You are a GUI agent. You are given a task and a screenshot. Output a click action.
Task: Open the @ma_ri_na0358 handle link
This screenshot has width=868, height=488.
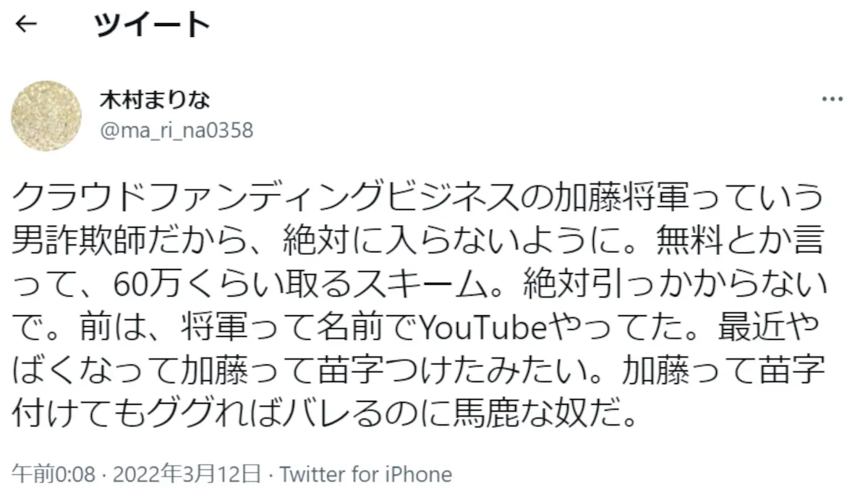click(x=176, y=130)
